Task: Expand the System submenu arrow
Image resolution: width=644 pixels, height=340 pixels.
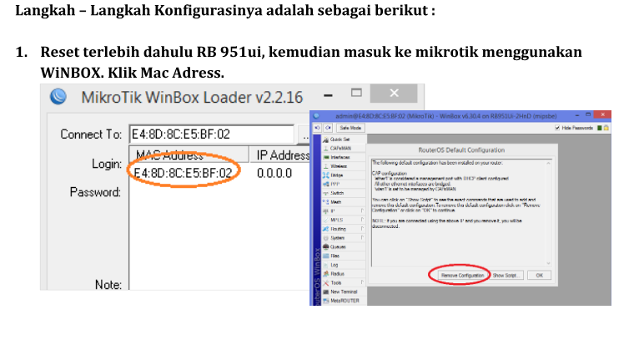Action: pos(362,237)
